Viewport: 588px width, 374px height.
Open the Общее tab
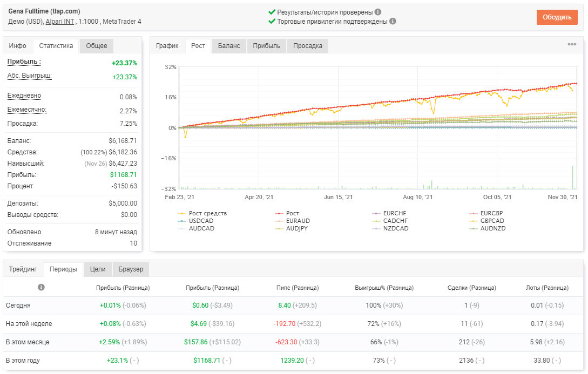coord(96,46)
